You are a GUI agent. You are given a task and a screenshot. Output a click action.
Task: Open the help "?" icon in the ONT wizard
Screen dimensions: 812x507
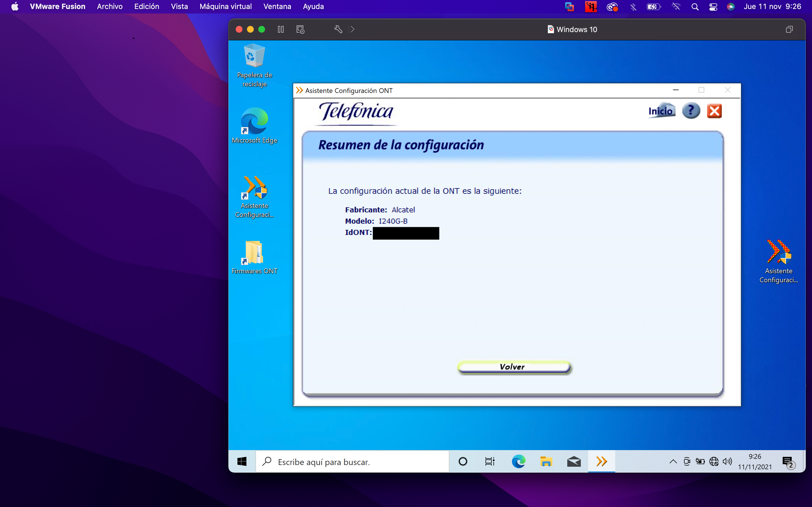pyautogui.click(x=691, y=111)
